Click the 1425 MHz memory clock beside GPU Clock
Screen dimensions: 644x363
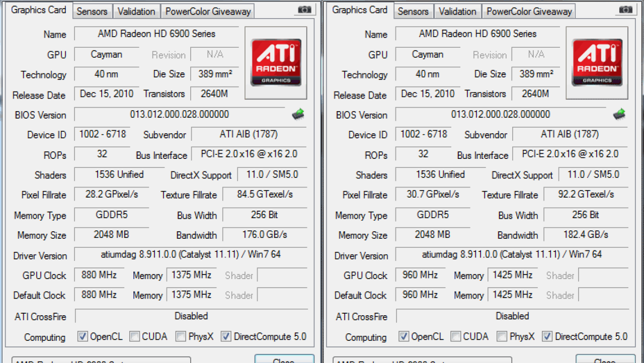pos(512,275)
